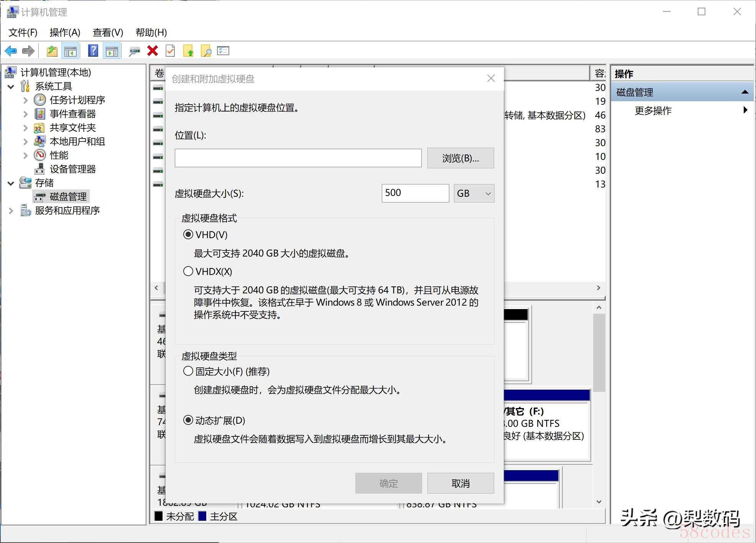Open Device Manager in the tree

tap(72, 169)
